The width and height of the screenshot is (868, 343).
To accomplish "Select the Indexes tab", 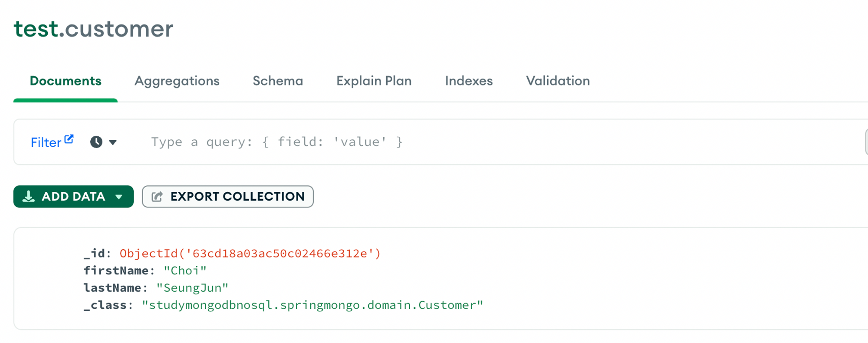I will [469, 81].
